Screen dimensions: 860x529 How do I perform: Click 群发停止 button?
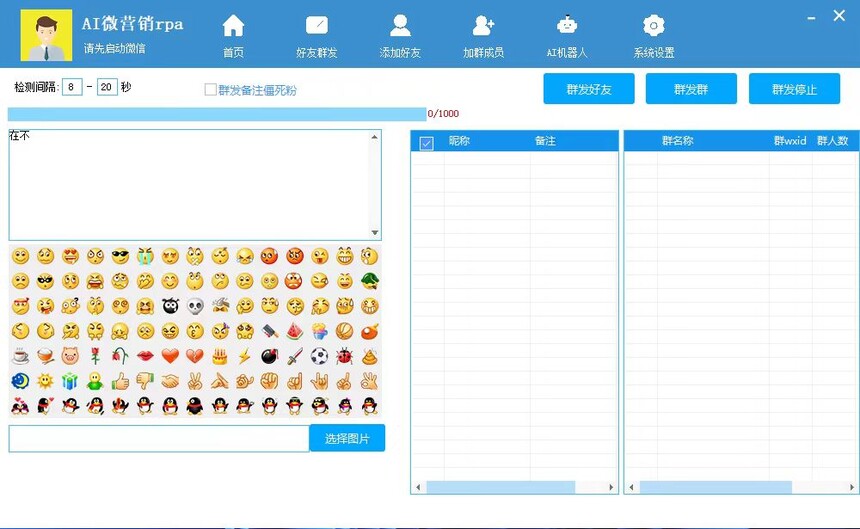tap(794, 89)
